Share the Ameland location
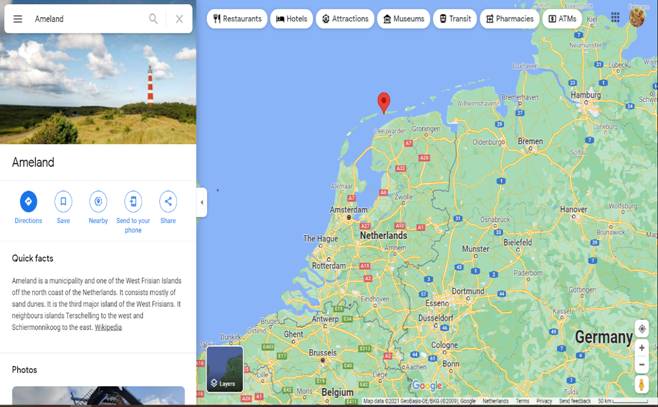This screenshot has width=658, height=407. pos(168,201)
